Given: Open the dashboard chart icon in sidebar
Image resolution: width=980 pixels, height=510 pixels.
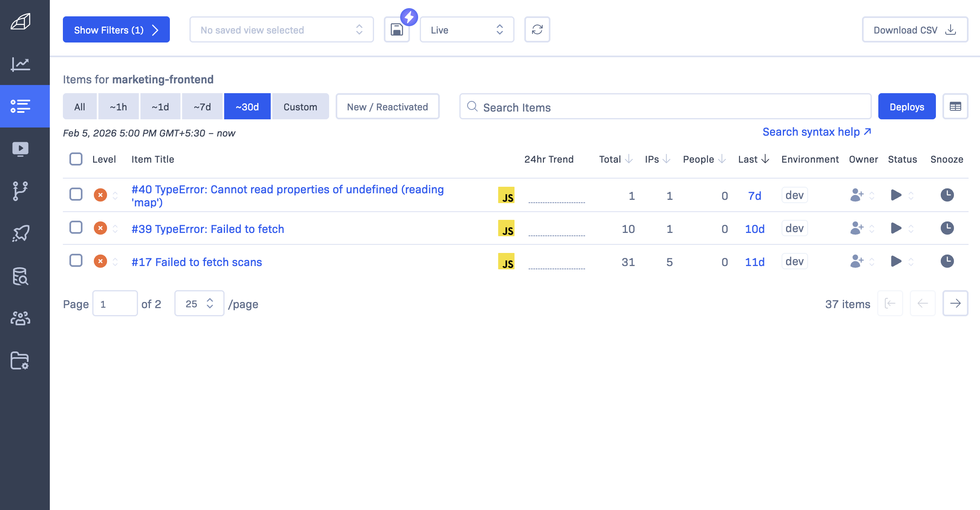Looking at the screenshot, I should pos(20,64).
